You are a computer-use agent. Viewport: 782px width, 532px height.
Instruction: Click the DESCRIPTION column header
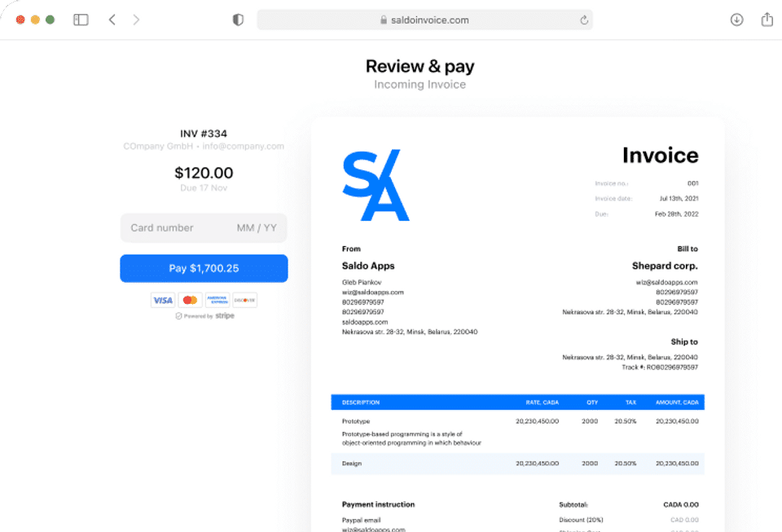coord(361,402)
